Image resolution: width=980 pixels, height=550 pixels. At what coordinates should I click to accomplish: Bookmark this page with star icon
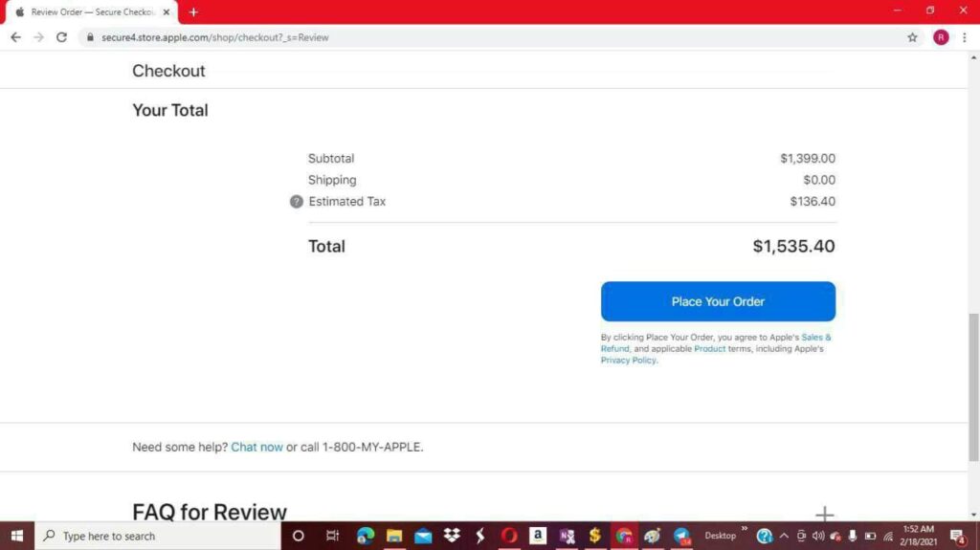912,37
